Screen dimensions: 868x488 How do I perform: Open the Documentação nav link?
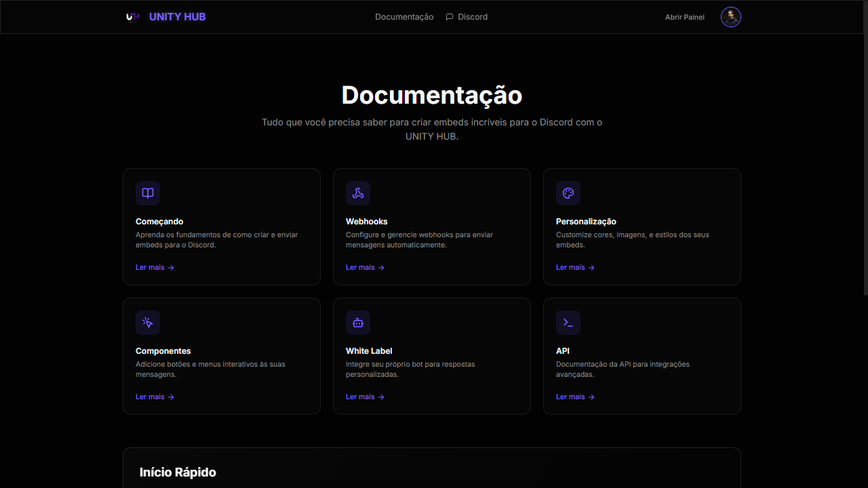404,17
